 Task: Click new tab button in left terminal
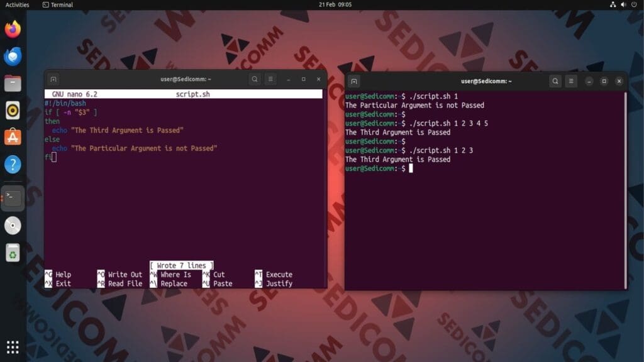tap(53, 79)
